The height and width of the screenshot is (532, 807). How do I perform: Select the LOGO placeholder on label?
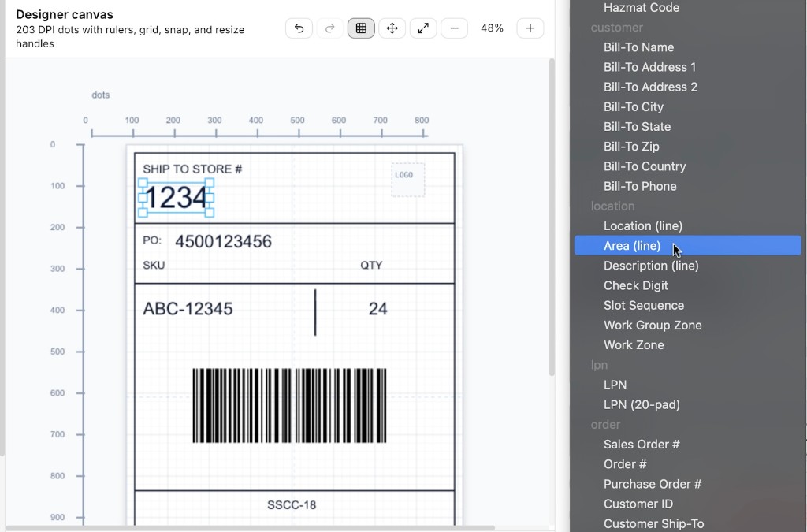pyautogui.click(x=408, y=180)
